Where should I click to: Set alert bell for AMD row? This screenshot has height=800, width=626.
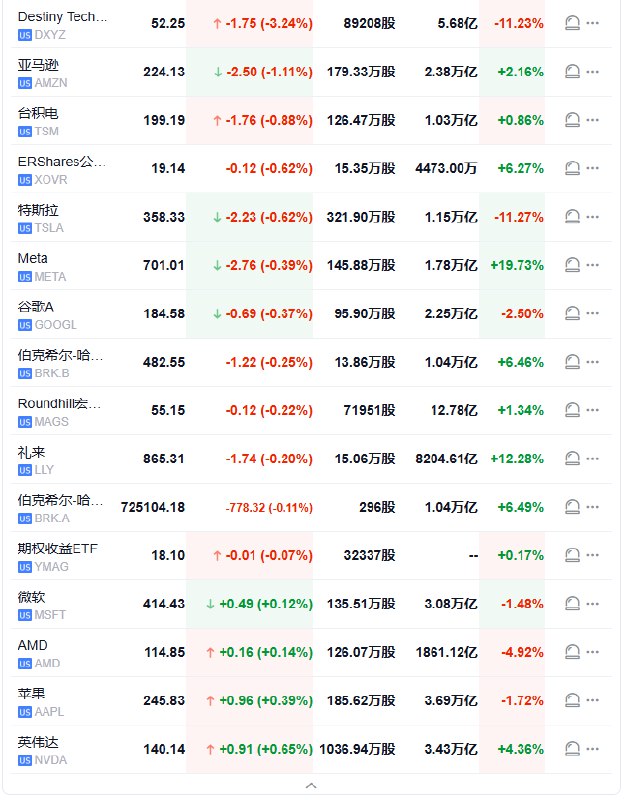coord(572,652)
